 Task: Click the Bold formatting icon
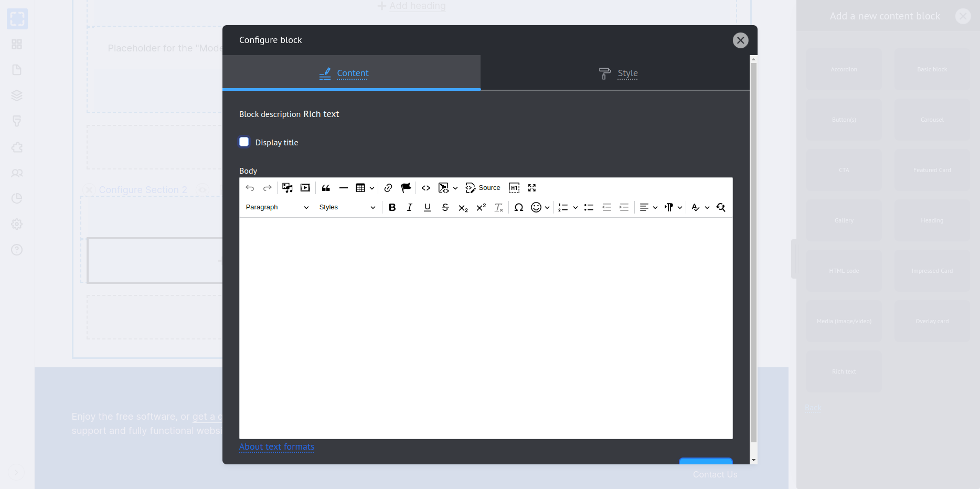tap(392, 207)
